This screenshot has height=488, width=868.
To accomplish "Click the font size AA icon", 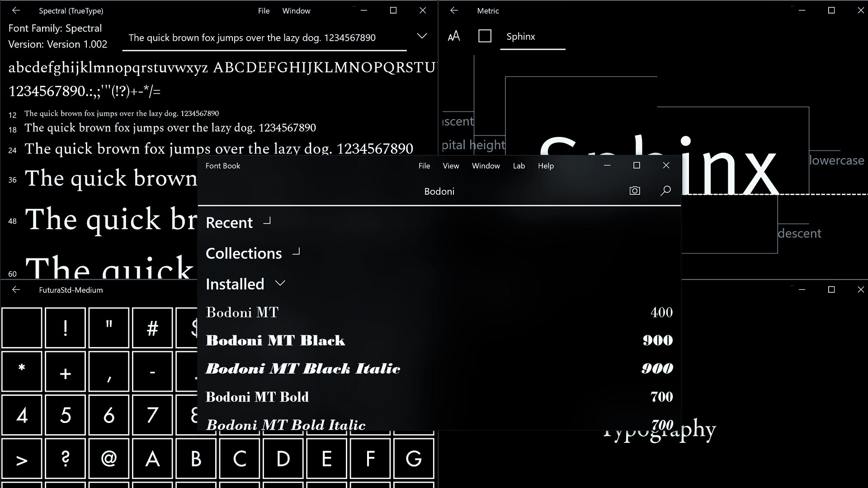I will click(x=454, y=36).
